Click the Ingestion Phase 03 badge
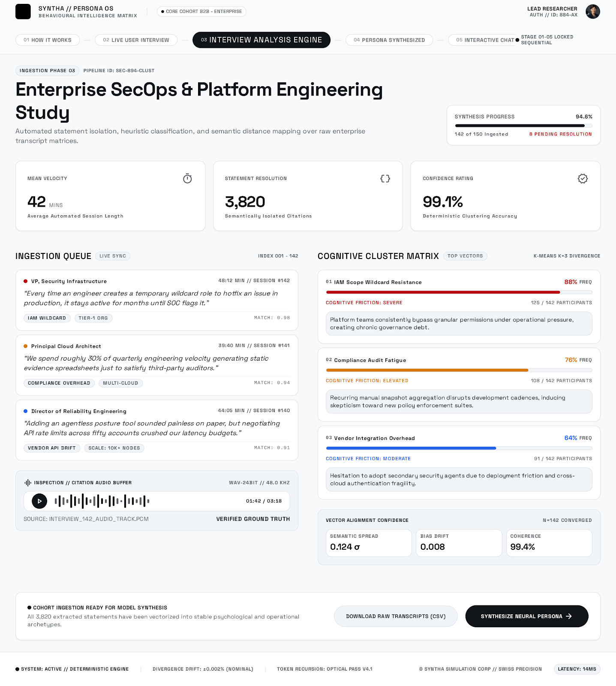Image resolution: width=616 pixels, height=686 pixels. 47,71
